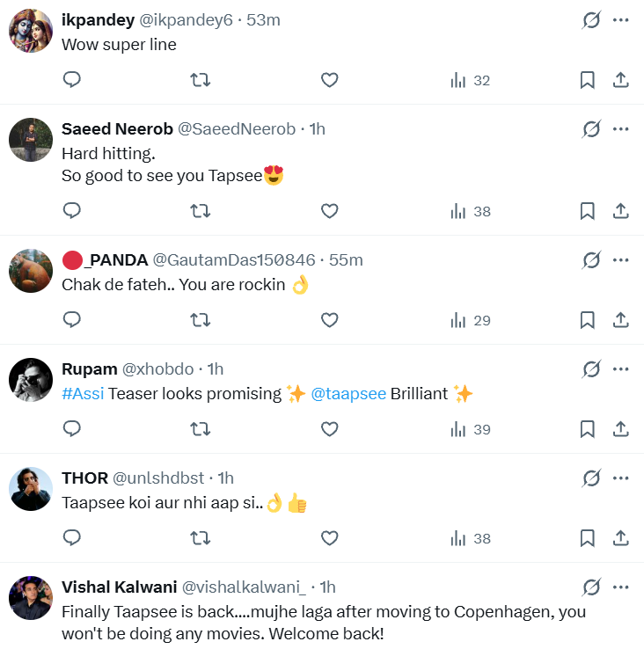Like _PANDA's 'Chak de fateh' reply
Viewport: 644px width, 649px height.
click(x=329, y=320)
